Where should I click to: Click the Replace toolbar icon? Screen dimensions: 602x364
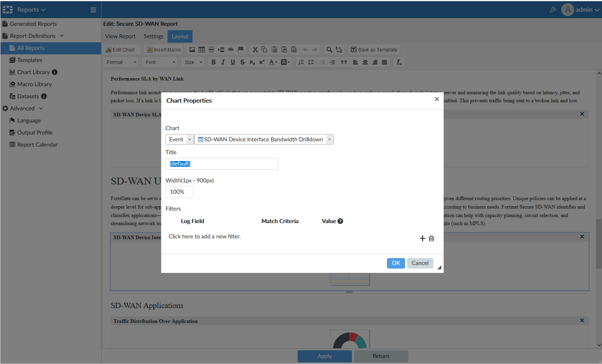click(x=339, y=50)
